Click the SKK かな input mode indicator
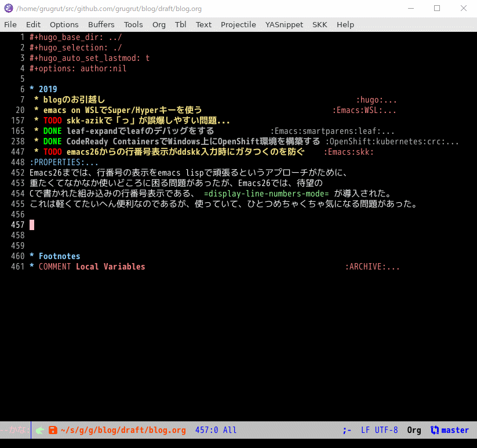The width and height of the screenshot is (477, 448). pos(15,430)
